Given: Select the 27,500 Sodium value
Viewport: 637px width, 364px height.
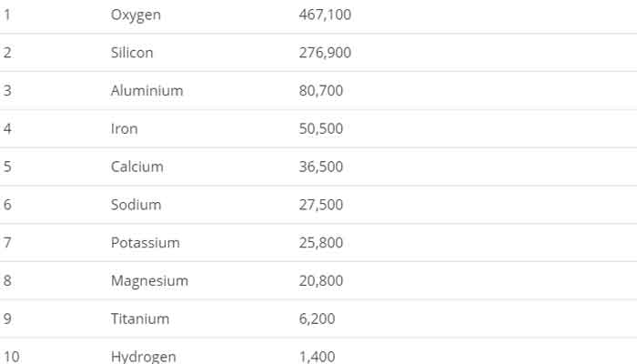Looking at the screenshot, I should click(x=321, y=205).
